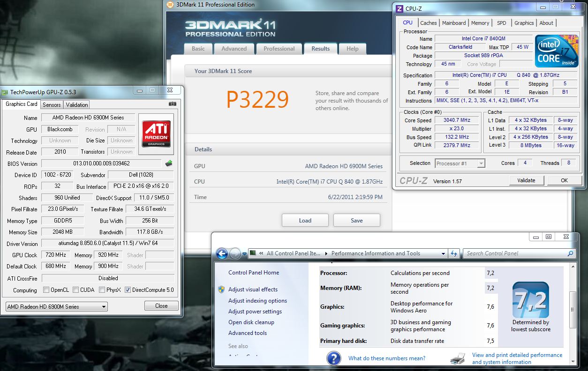588x371 pixels.
Task: Click the green BIOS save chip icon
Action: (x=168, y=163)
